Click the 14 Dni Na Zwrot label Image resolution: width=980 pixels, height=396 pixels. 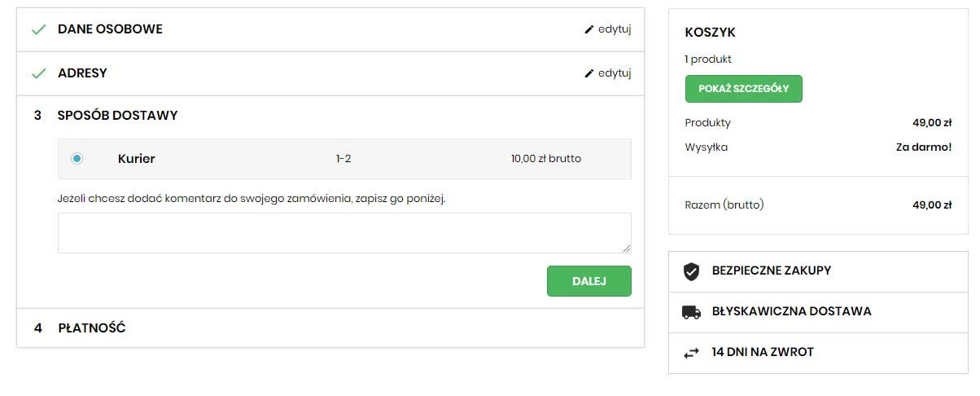tap(762, 353)
